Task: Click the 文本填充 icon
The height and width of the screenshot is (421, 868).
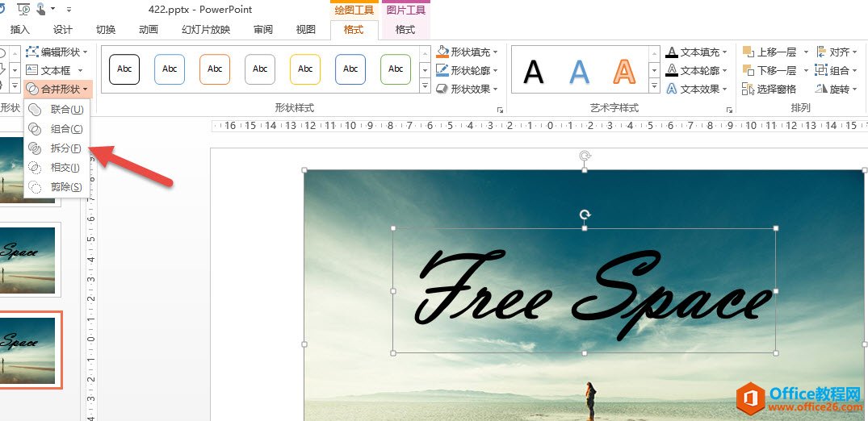Action: tap(672, 52)
